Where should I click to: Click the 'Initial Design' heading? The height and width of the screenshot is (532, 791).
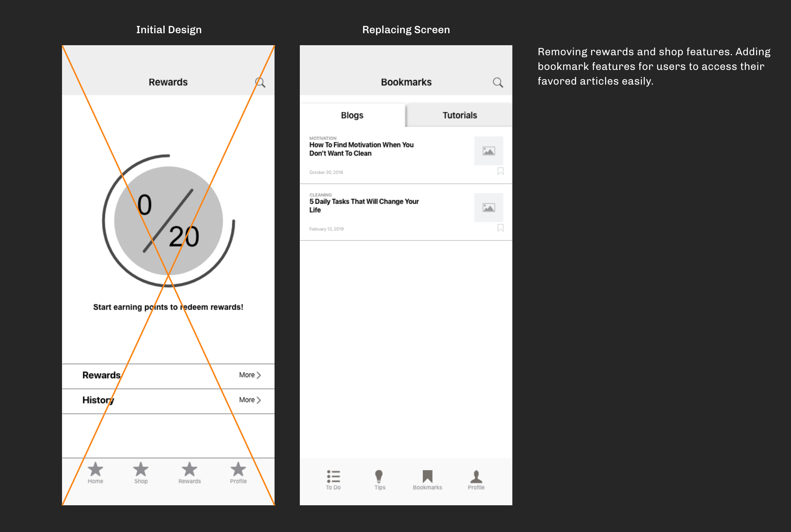point(169,29)
